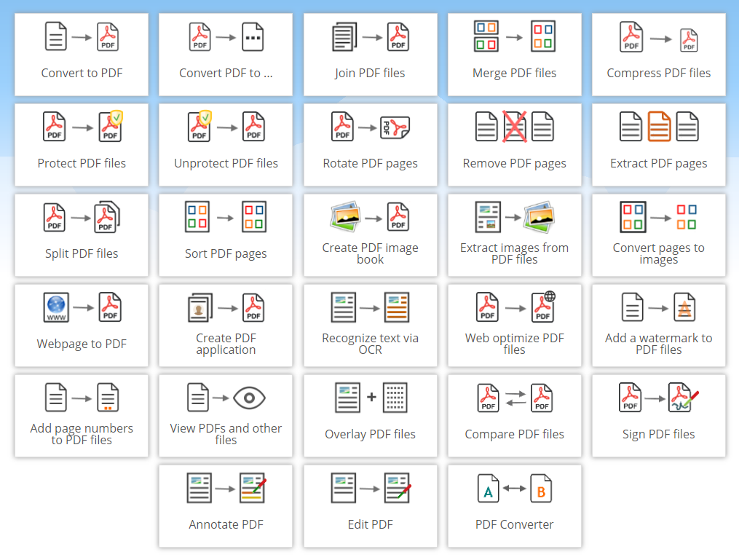
Task: Open Recognize text via OCR
Action: pos(371,326)
